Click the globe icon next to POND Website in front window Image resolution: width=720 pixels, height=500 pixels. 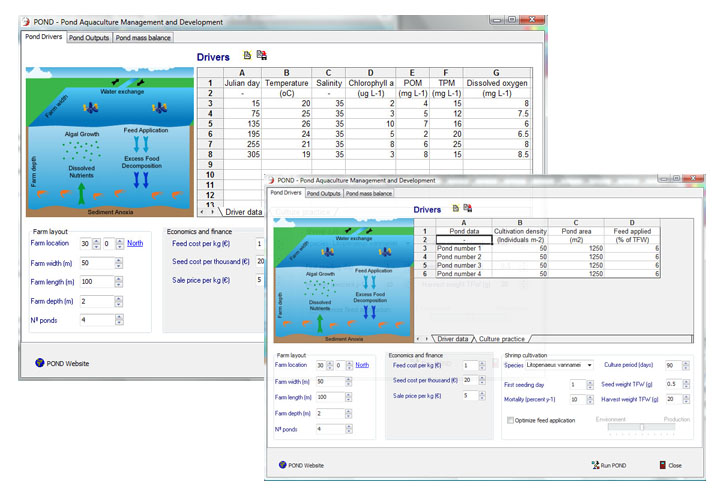[282, 465]
